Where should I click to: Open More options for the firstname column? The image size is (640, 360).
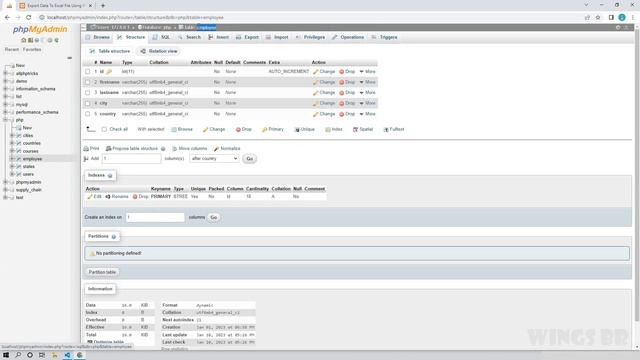(x=367, y=82)
